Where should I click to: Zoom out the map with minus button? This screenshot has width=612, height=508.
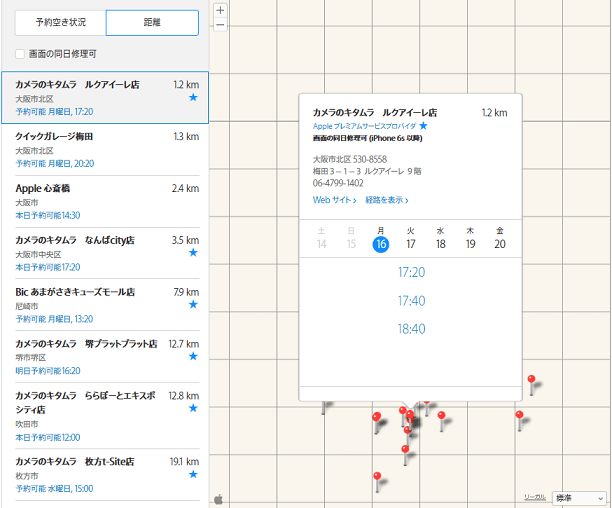[x=220, y=25]
